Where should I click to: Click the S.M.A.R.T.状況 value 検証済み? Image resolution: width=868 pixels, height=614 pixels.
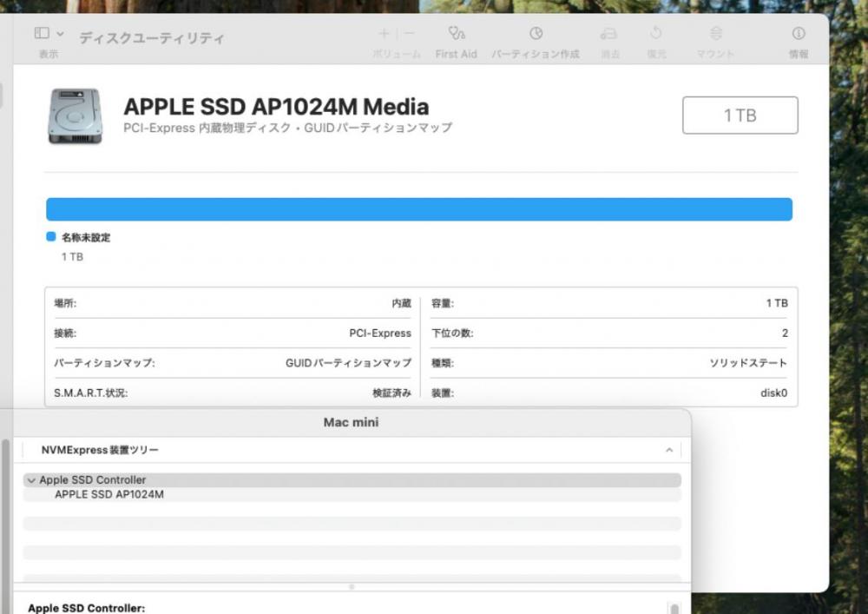pos(392,393)
